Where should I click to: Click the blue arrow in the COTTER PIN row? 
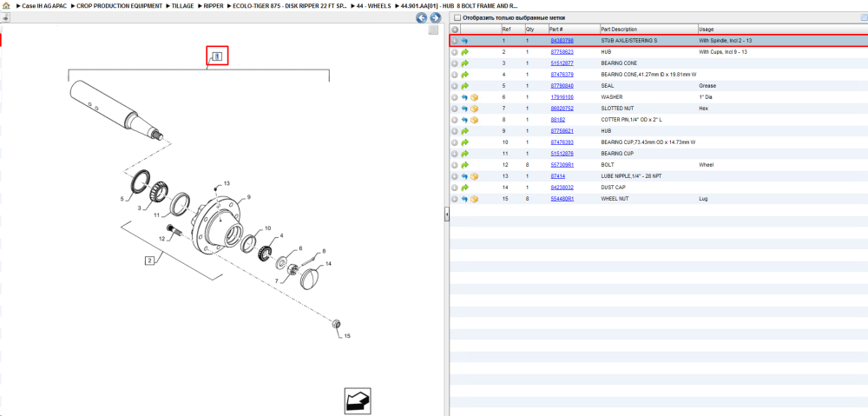click(x=464, y=120)
